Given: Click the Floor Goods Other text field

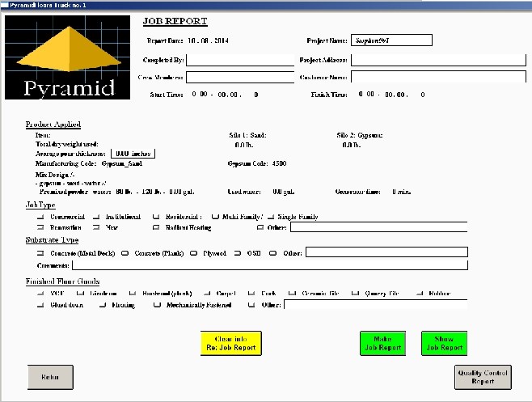Looking at the screenshot, I should (x=376, y=305).
